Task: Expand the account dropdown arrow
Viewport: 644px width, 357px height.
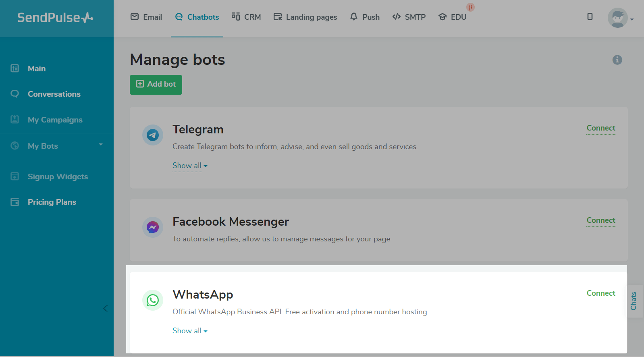Action: click(x=632, y=19)
